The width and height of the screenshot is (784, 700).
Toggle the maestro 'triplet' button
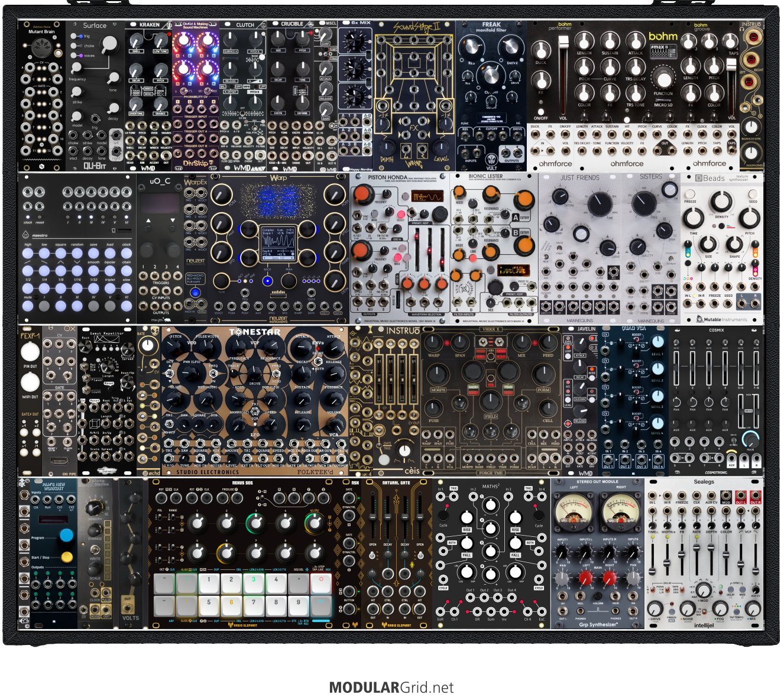[110, 288]
